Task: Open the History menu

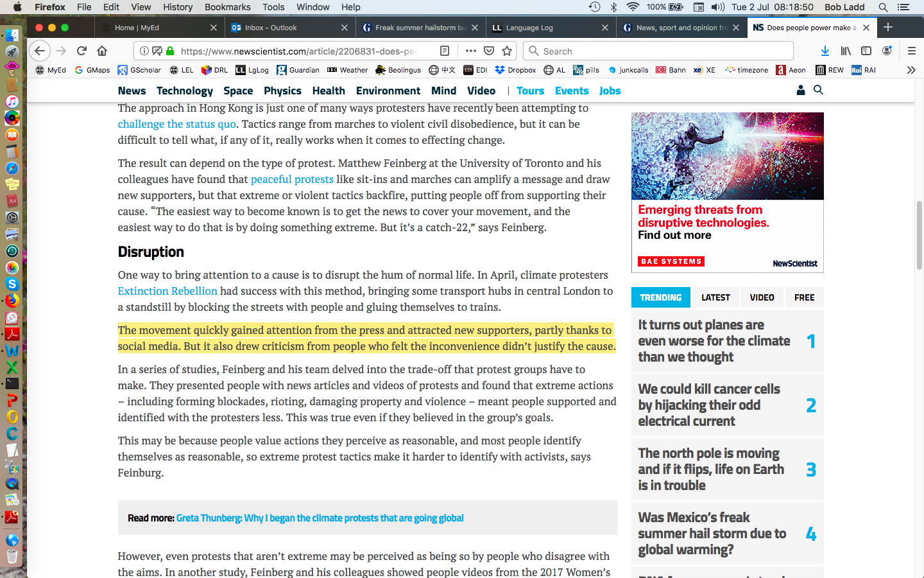Action: (x=178, y=7)
